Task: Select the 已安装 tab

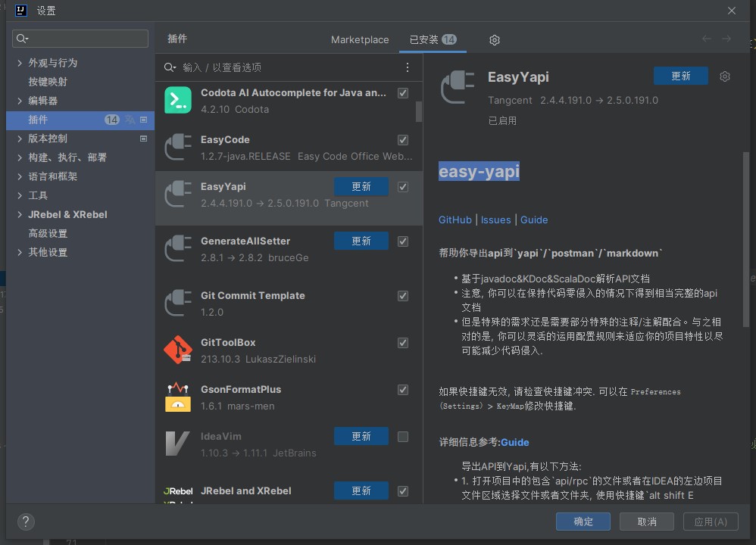Action: (433, 39)
